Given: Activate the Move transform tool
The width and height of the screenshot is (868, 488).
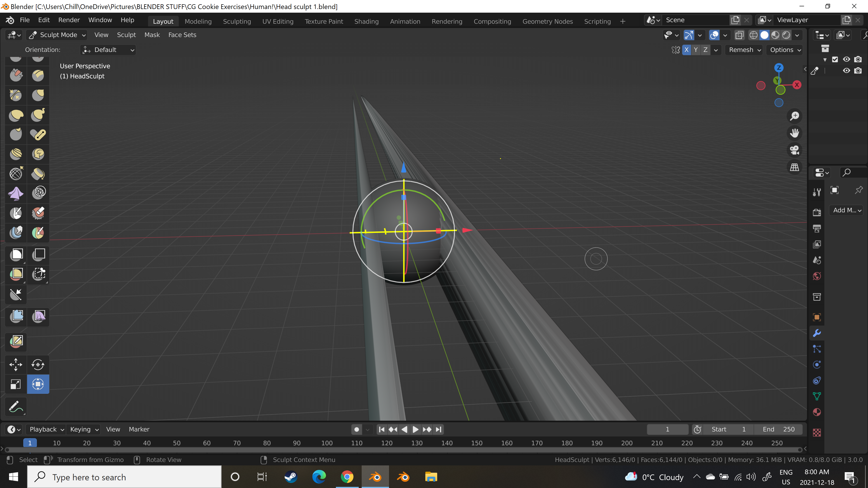Looking at the screenshot, I should pos(16,364).
